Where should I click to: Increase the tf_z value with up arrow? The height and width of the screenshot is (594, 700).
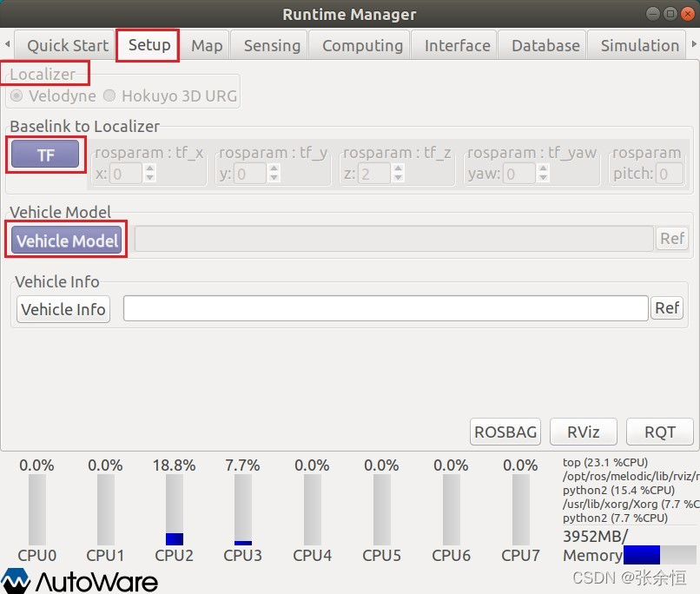pyautogui.click(x=399, y=168)
